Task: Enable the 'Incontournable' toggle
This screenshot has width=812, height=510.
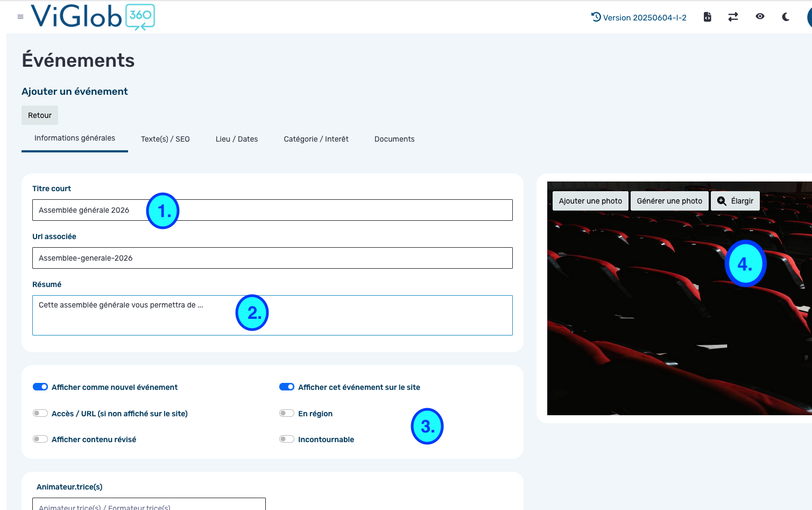Action: click(x=287, y=439)
